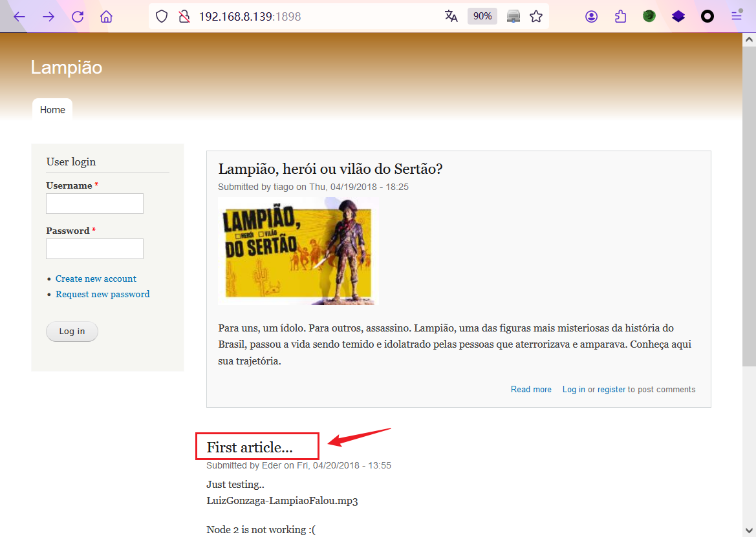Image resolution: width=756 pixels, height=537 pixels.
Task: Open the browser extensions puzzle icon
Action: [x=620, y=17]
